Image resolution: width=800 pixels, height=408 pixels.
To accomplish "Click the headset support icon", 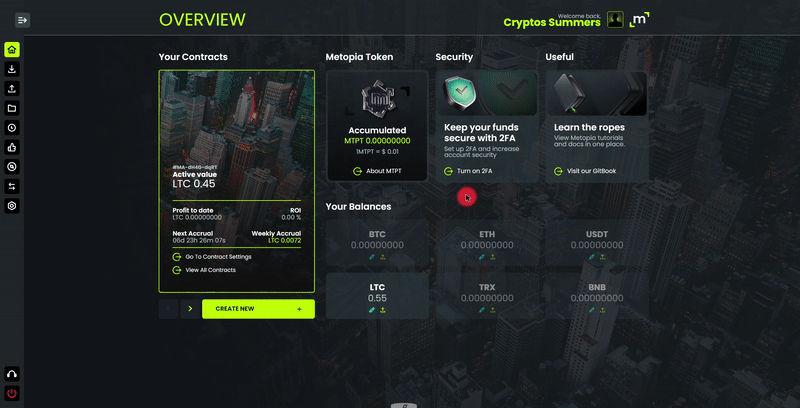I will [12, 374].
